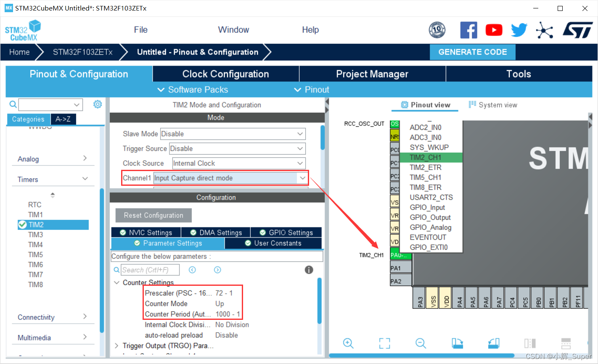This screenshot has width=598, height=364.
Task: Click Reset Configuration button
Action: [x=153, y=215]
